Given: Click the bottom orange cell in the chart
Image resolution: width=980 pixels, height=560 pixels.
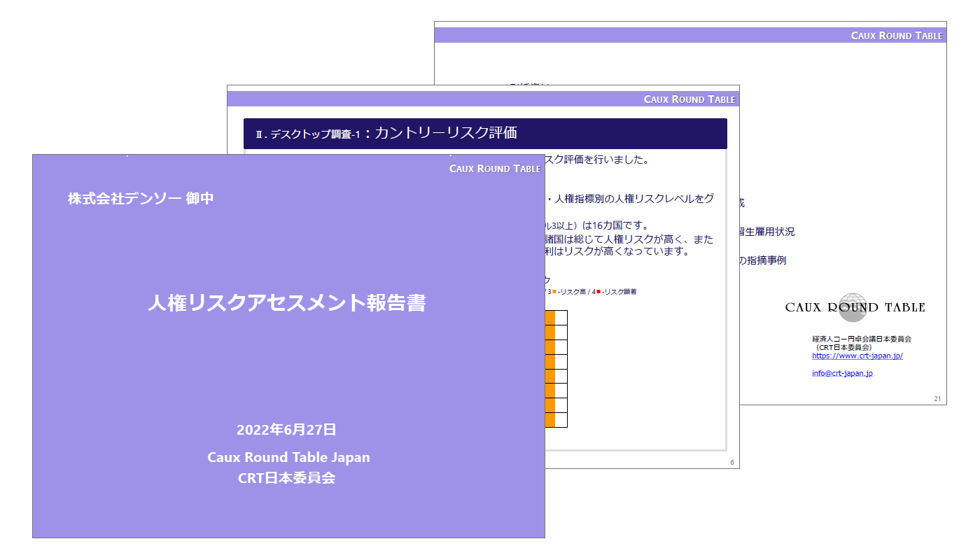Looking at the screenshot, I should pyautogui.click(x=550, y=420).
